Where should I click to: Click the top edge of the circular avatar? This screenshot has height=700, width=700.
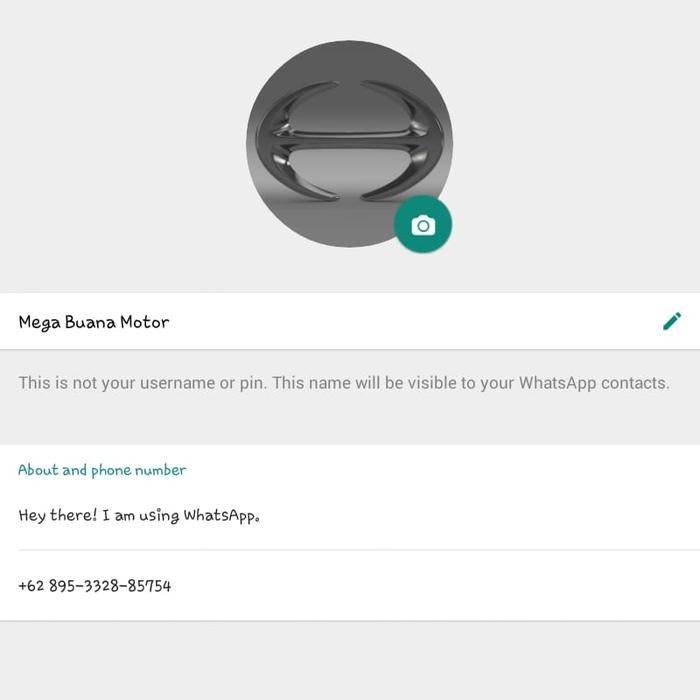tap(349, 46)
